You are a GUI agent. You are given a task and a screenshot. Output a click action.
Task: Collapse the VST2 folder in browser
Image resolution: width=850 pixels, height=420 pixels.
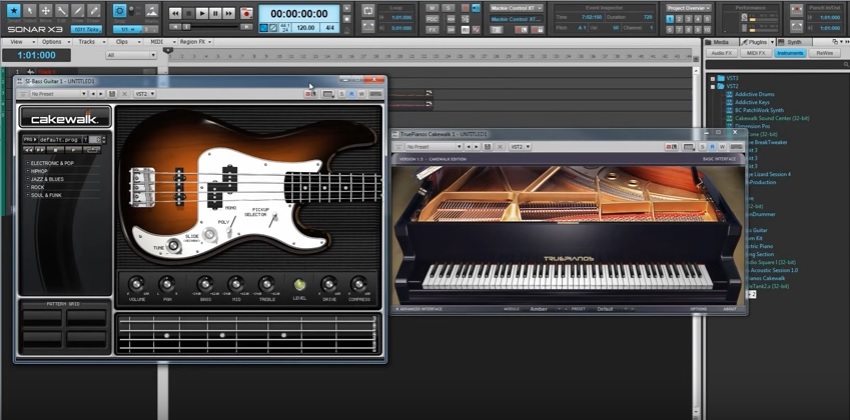pos(713,86)
